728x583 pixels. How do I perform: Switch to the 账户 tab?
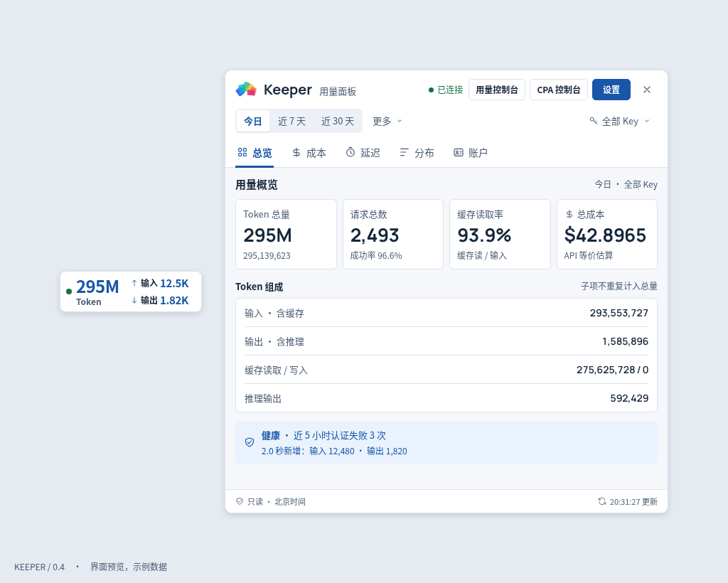click(x=471, y=153)
